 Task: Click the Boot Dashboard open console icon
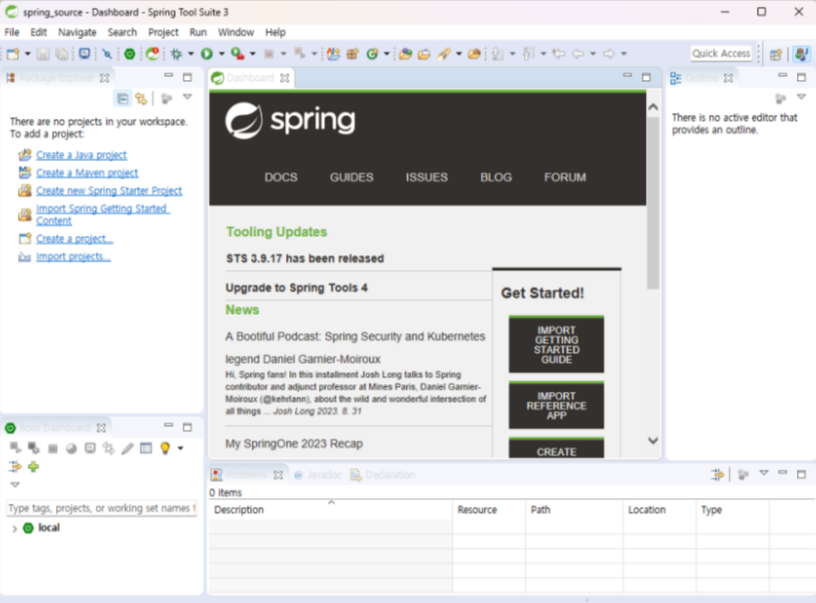tap(90, 447)
